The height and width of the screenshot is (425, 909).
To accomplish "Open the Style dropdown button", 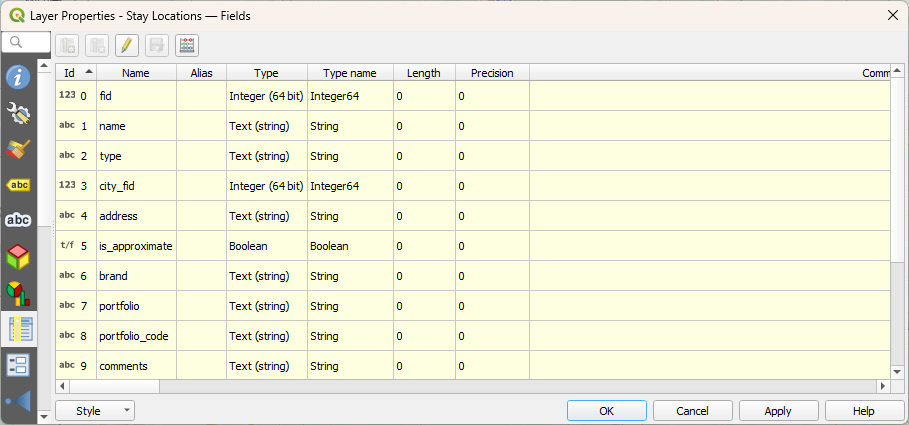I will pos(95,411).
